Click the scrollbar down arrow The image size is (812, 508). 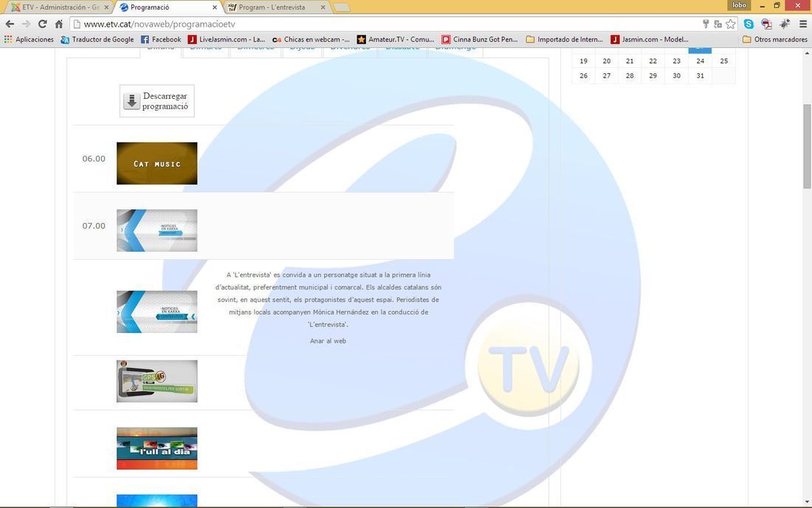point(808,502)
